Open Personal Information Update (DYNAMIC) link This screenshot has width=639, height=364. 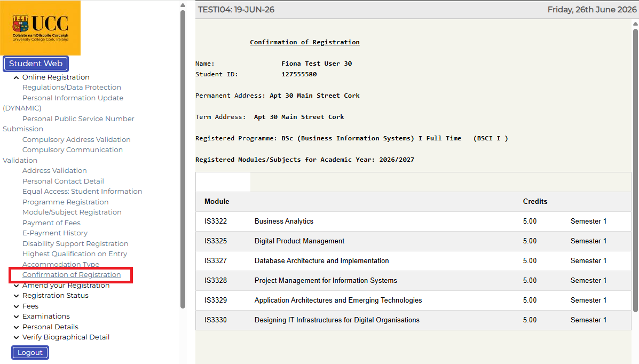(73, 98)
